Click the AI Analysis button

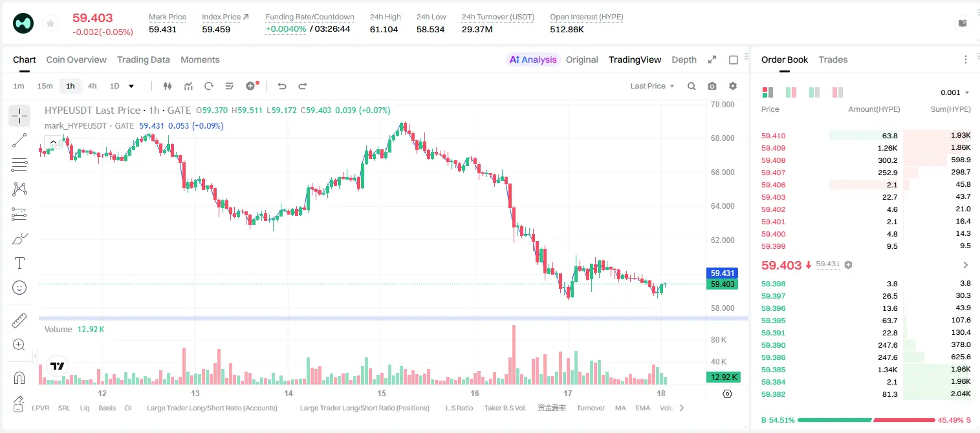coord(533,59)
